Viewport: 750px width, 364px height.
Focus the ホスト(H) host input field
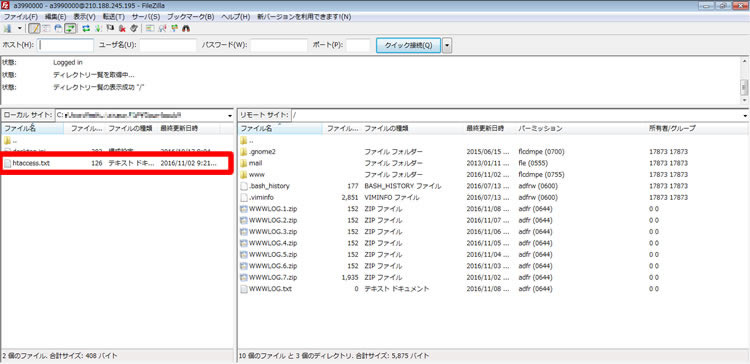coord(66,45)
